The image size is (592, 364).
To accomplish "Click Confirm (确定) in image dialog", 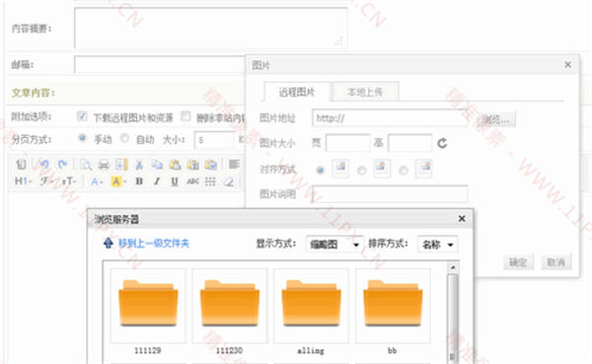I will 518,262.
